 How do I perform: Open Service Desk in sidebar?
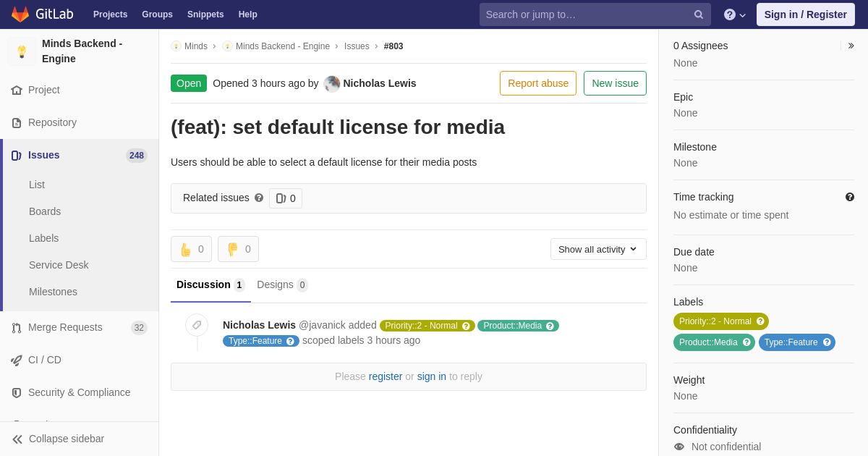coord(59,265)
